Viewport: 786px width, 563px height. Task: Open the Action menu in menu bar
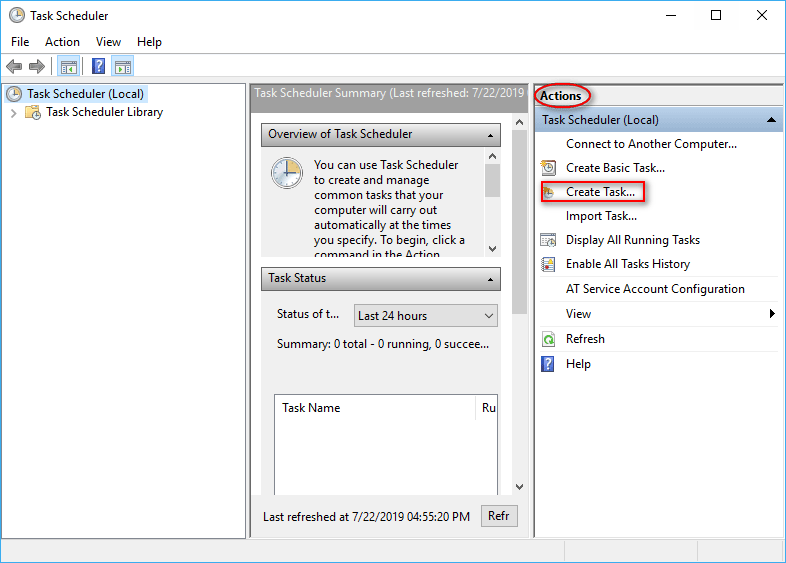click(x=62, y=42)
